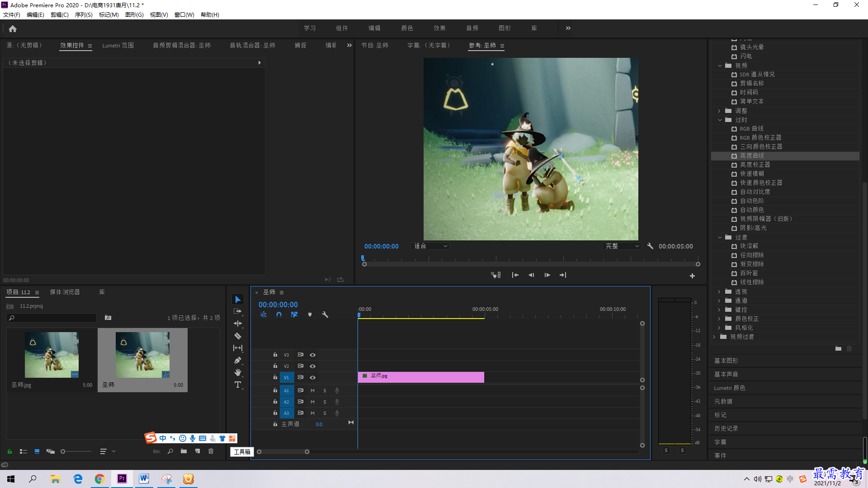
Task: Expand the 键控 effects folder
Action: [719, 310]
